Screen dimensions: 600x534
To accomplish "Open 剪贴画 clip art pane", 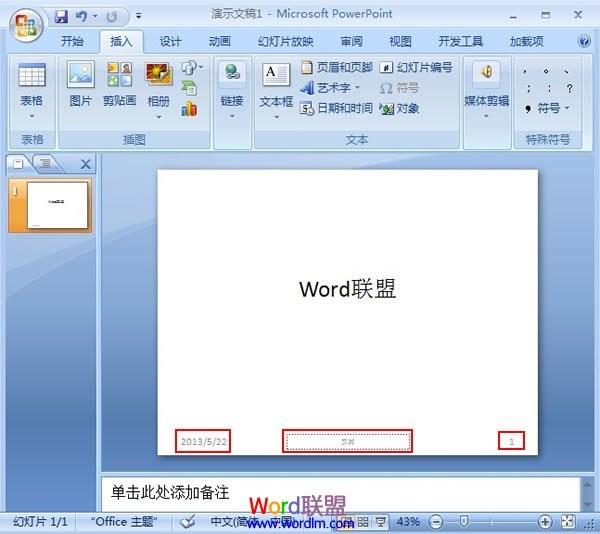I will (119, 83).
